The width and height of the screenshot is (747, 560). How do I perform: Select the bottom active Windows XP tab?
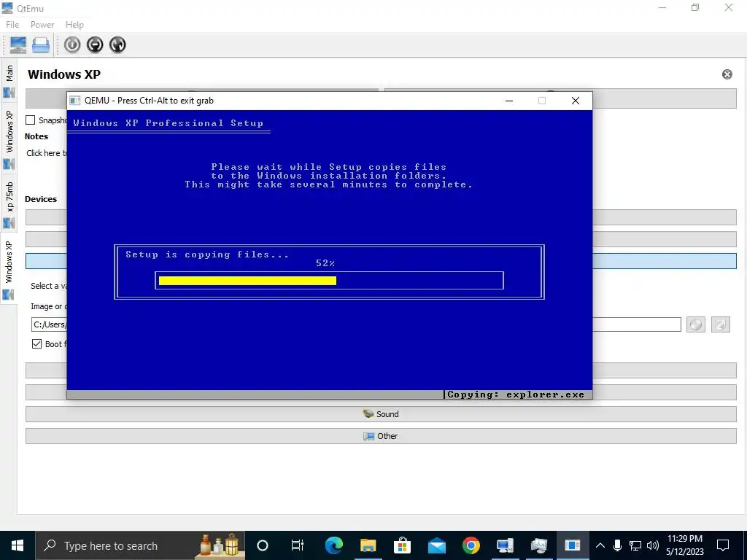9,268
